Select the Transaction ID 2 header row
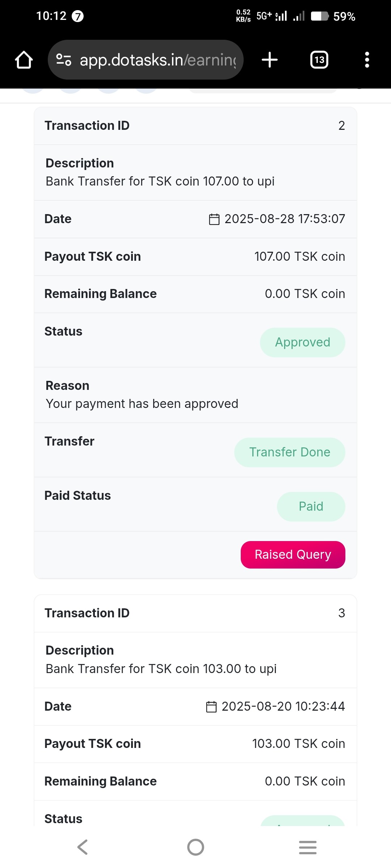Image resolution: width=391 pixels, height=868 pixels. (x=195, y=126)
